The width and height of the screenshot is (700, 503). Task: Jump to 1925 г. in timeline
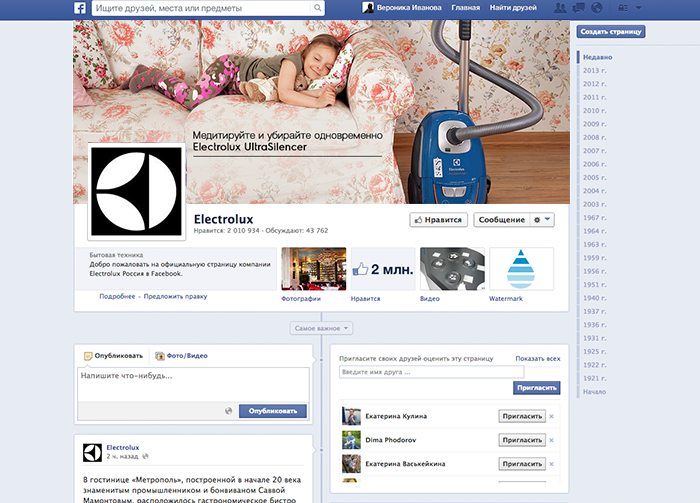click(x=595, y=352)
